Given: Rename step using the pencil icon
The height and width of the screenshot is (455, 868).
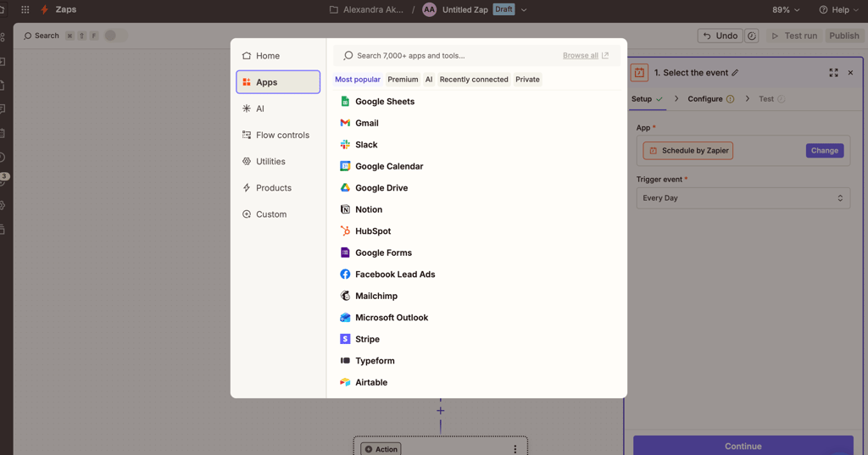Looking at the screenshot, I should 735,73.
